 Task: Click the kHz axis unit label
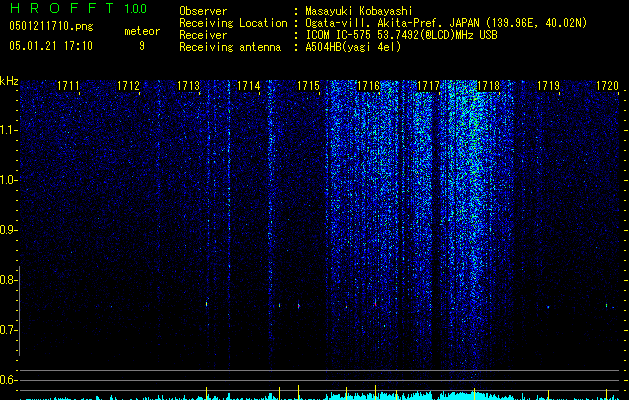9,81
